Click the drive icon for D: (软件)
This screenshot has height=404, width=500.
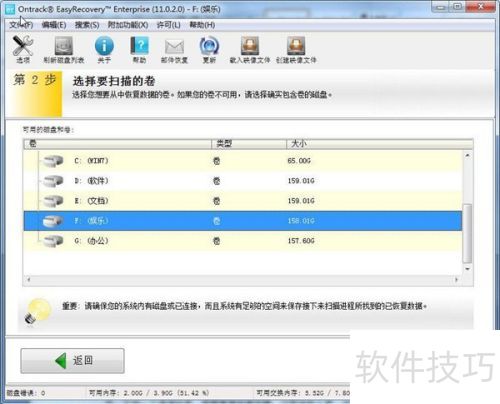[53, 181]
